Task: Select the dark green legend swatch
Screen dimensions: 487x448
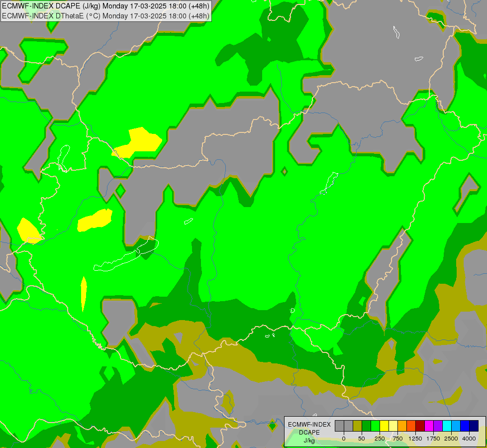Action: 367,426
